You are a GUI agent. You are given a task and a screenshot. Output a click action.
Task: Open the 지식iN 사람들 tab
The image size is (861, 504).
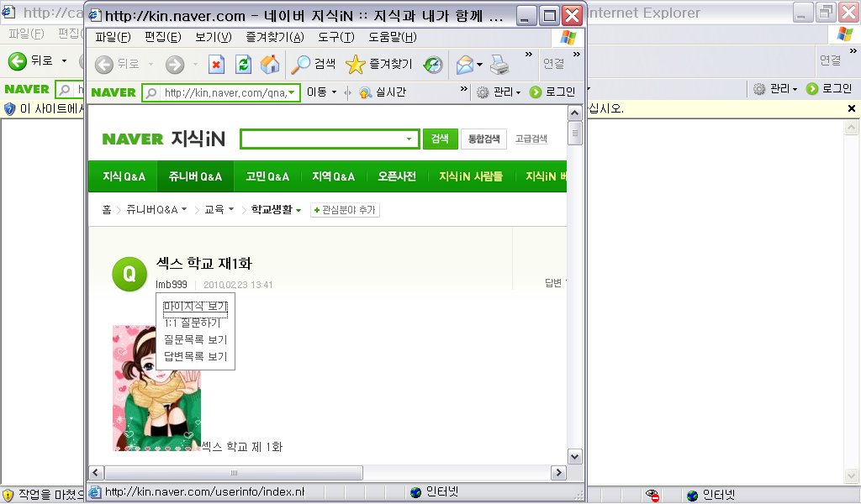471,176
